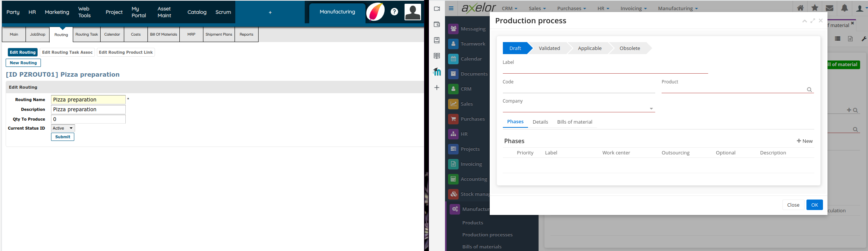Click the notifications bell icon

pyautogui.click(x=844, y=8)
